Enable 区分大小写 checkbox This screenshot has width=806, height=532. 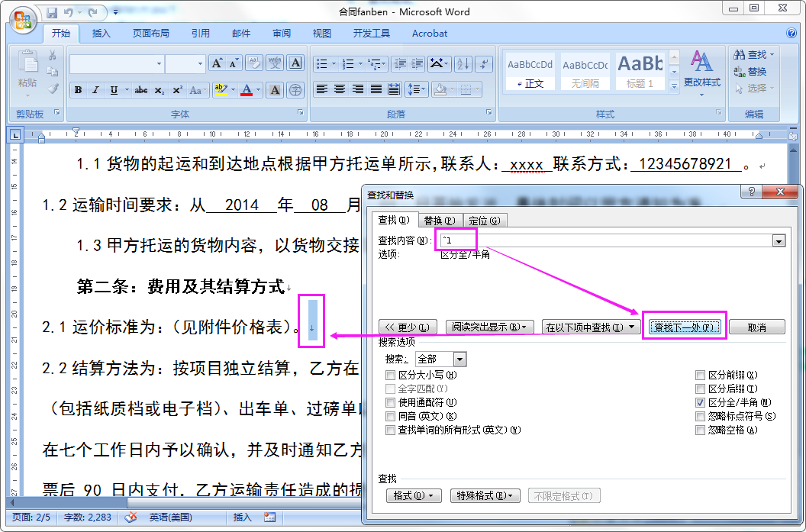click(390, 376)
